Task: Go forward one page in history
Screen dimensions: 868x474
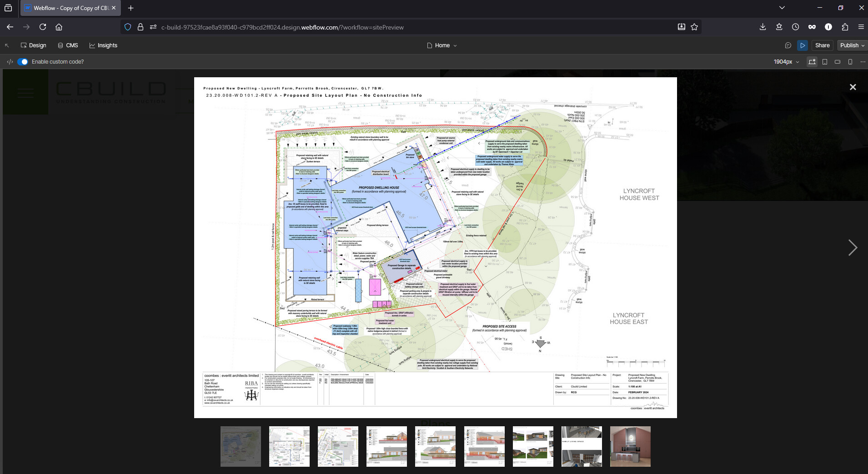Action: [26, 27]
